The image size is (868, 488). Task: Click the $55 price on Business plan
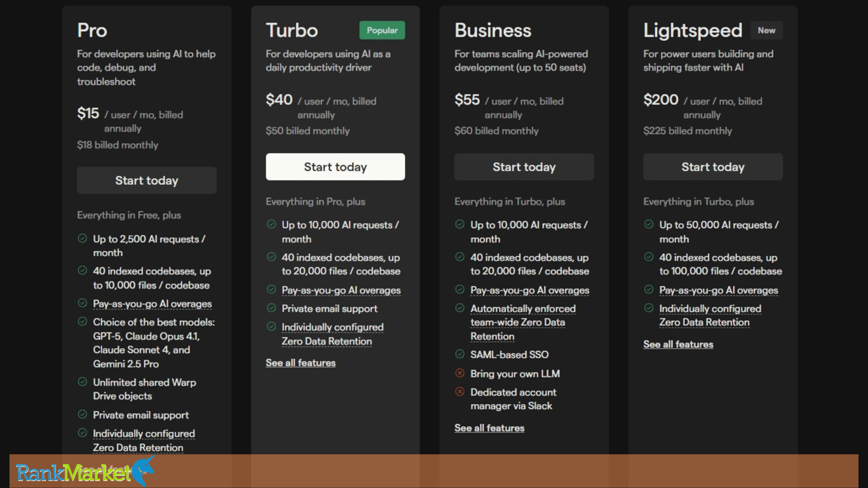click(467, 100)
